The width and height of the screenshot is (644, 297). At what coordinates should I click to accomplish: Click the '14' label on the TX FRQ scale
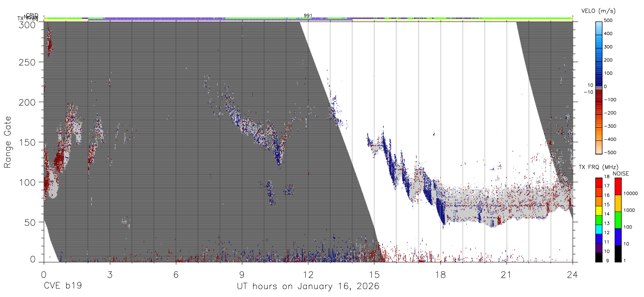(607, 214)
